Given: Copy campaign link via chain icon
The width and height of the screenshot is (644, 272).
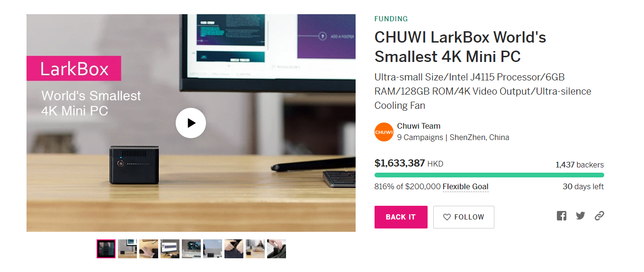Looking at the screenshot, I should point(599,216).
